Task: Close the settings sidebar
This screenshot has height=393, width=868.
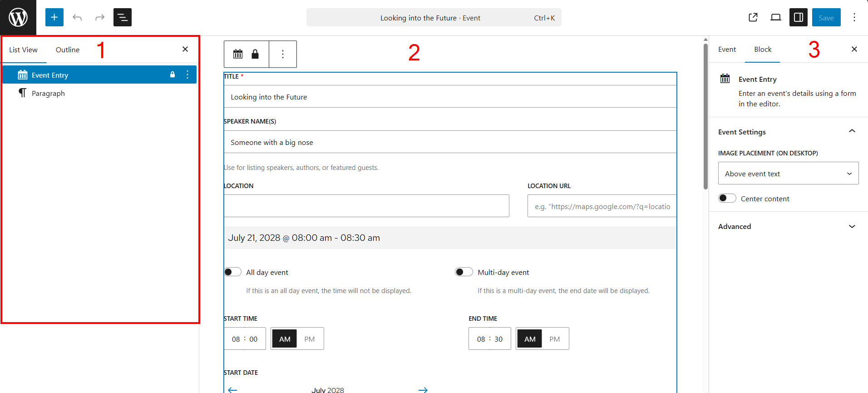Action: (x=854, y=49)
